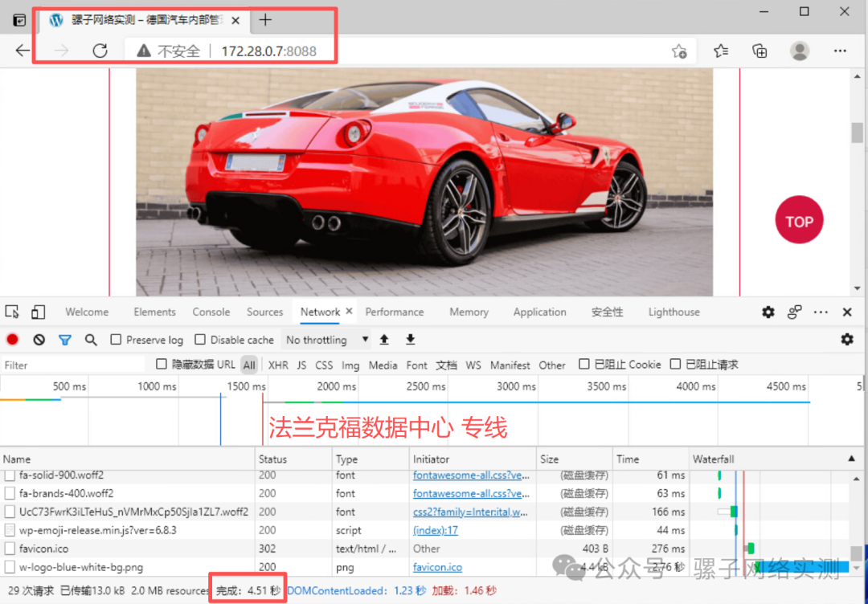Viewport: 868px width, 604px height.
Task: Switch to the Console tab
Action: (x=211, y=312)
